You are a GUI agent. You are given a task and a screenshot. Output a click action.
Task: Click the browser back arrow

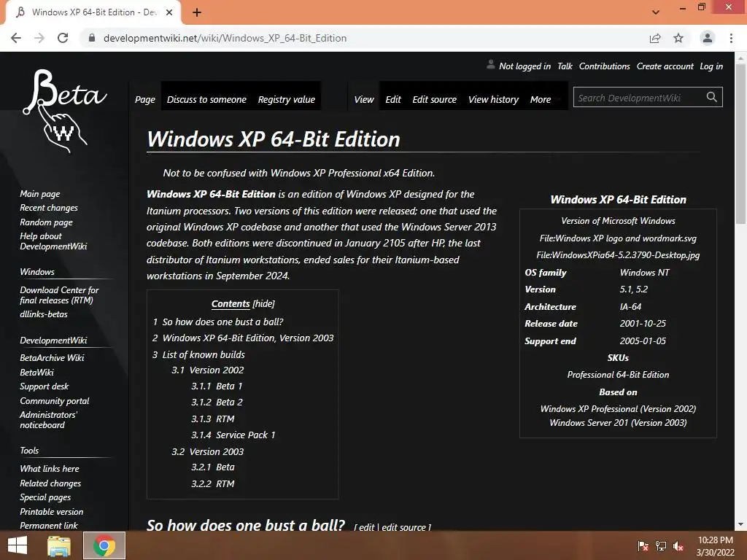pyautogui.click(x=16, y=38)
